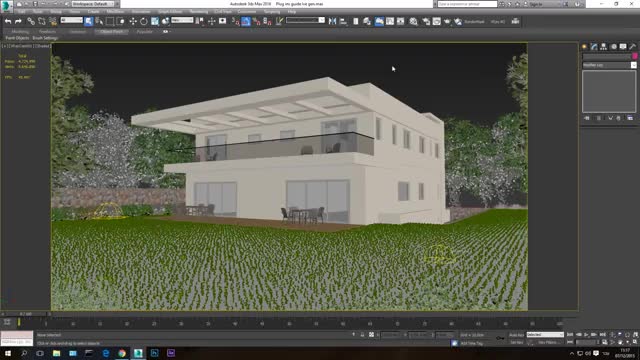Click the Render Production teapot icon
Viewport: 640px width, 360px height.
point(447,21)
